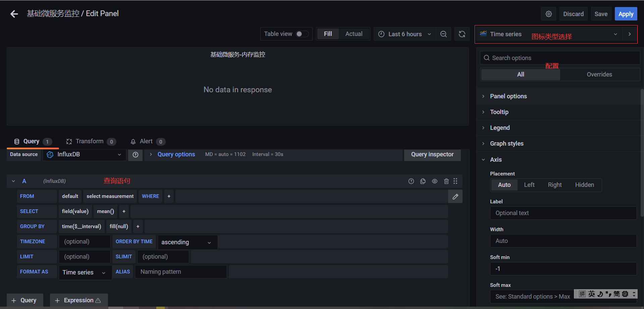Refresh the dashboard panel
Viewport: 644px width, 309px height.
pyautogui.click(x=462, y=34)
